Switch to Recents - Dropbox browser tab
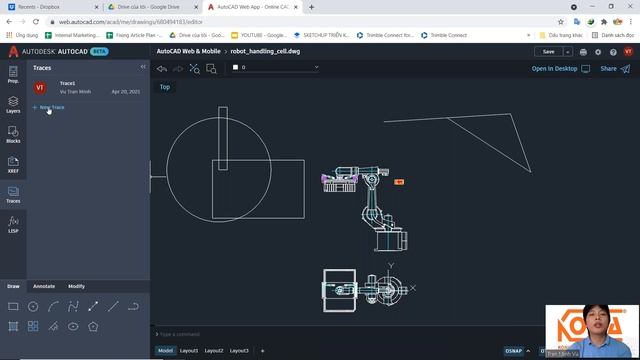The image size is (640, 360). 52,7
